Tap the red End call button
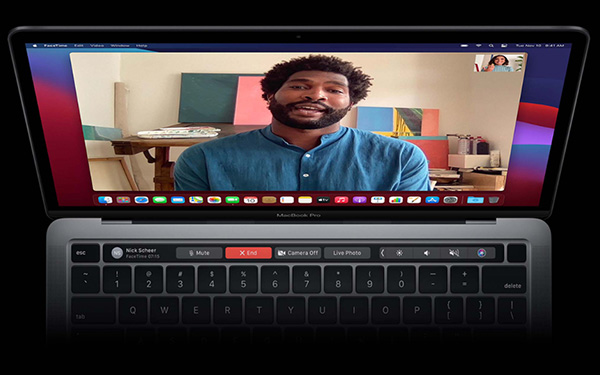The width and height of the screenshot is (600, 375). 248,253
